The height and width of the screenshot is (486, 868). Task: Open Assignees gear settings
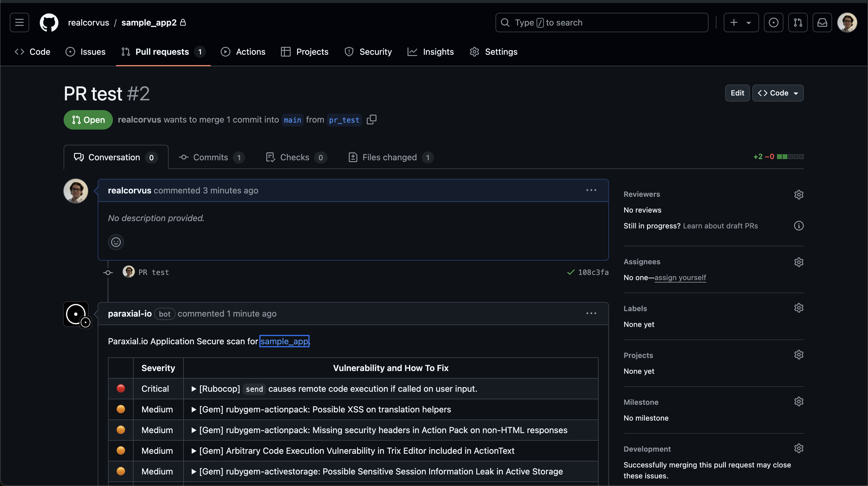[799, 262]
